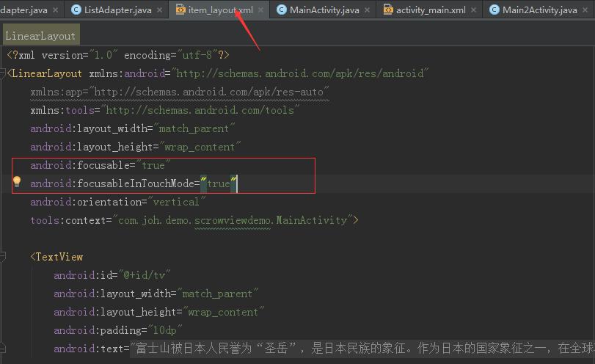Click TextView's match_parent layout_width value

[x=217, y=294]
